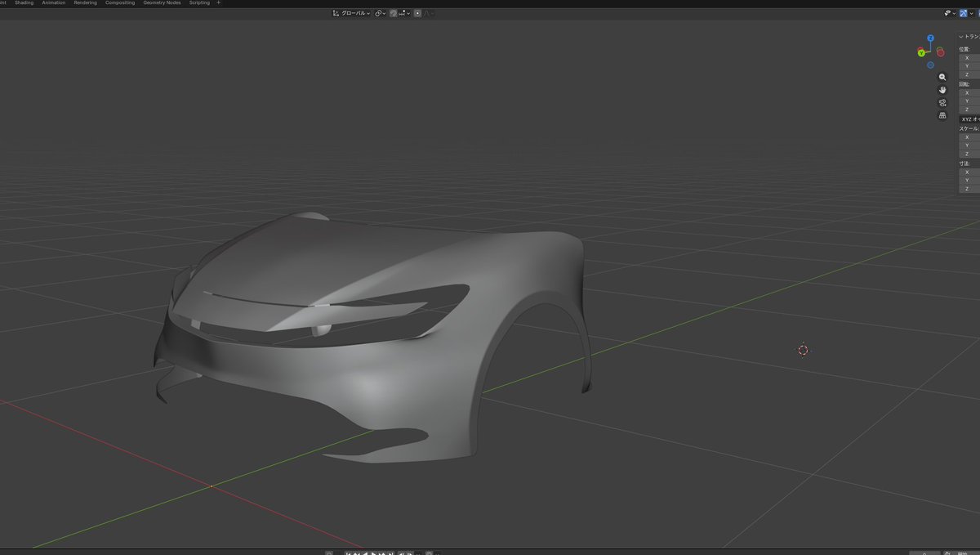Open the proportional falloff dropdown

pos(429,13)
